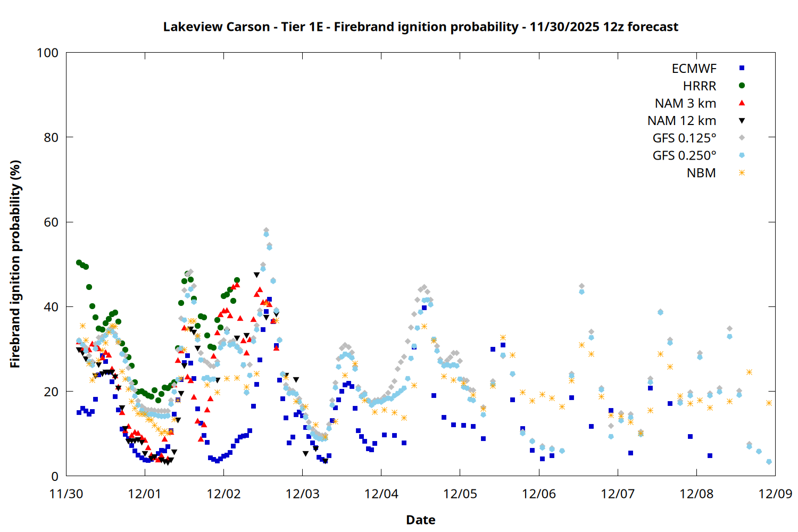The image size is (798, 532).
Task: Select the NBM orange asterisk legend marker
Action: pos(742,173)
